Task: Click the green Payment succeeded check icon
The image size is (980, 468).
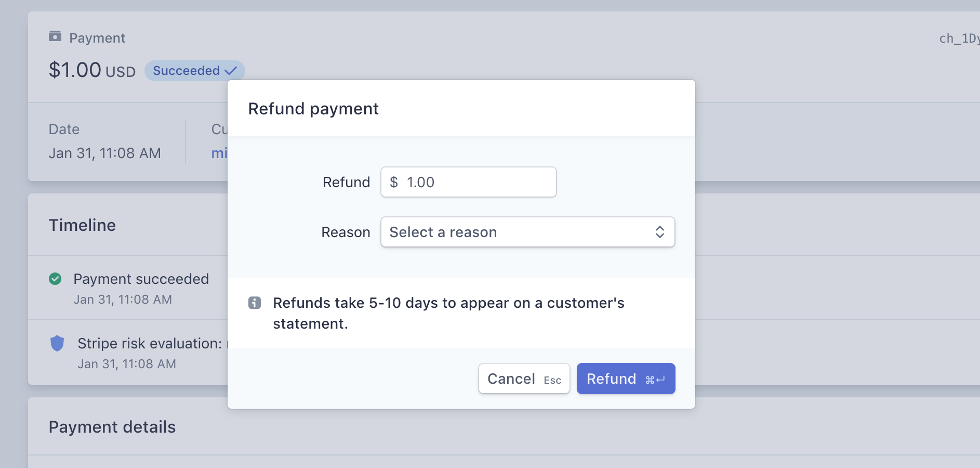Action: 55,279
